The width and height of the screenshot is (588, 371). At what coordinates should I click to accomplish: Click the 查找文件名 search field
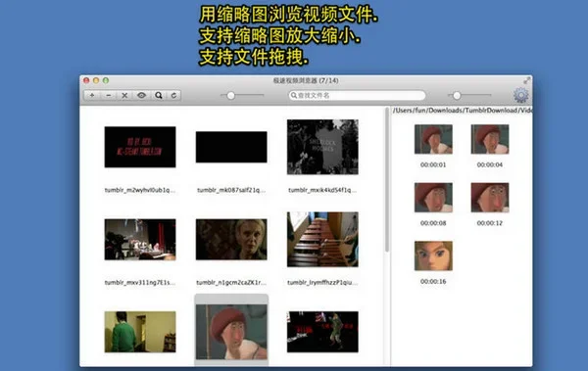357,96
